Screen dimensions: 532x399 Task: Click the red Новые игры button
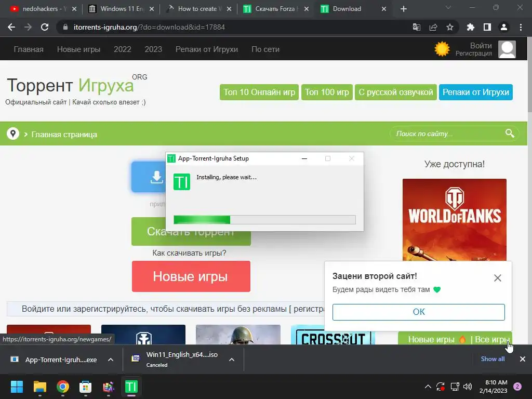click(x=191, y=276)
